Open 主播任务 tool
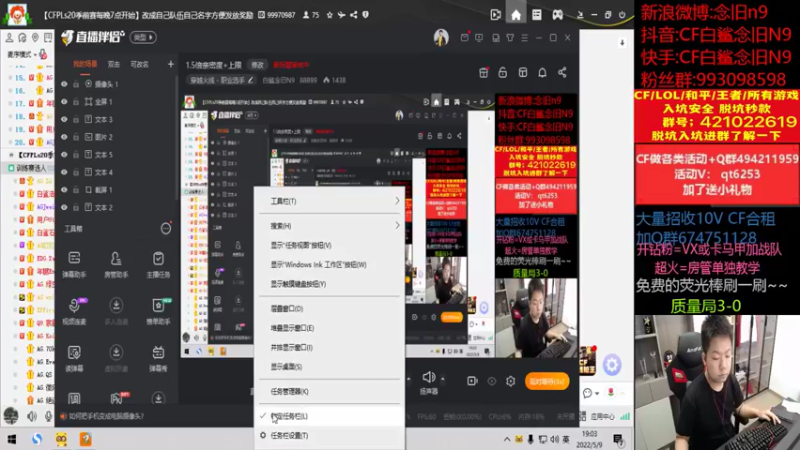The height and width of the screenshot is (450, 800). 158,264
